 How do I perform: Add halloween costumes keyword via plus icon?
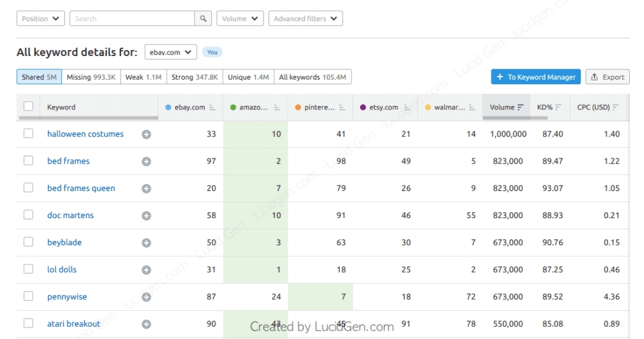click(146, 134)
